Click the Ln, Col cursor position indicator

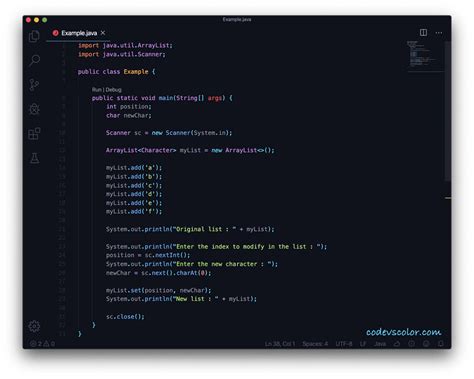[280, 344]
